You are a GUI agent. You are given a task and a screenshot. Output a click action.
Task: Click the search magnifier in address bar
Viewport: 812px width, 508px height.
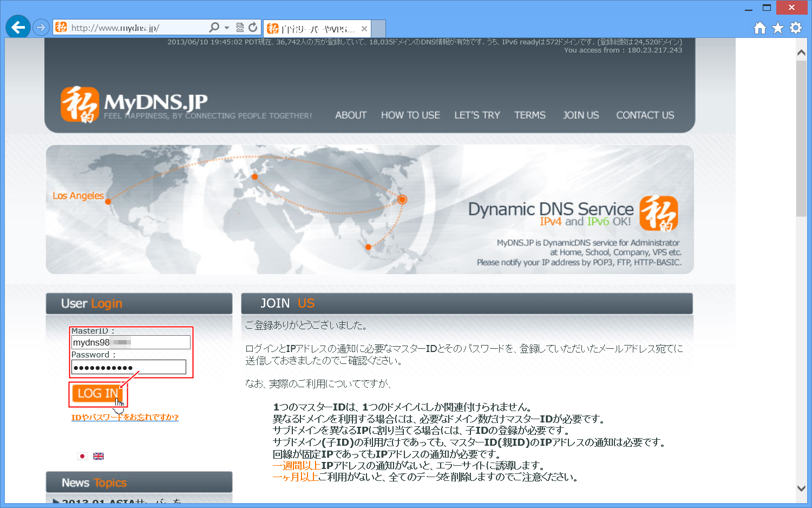[214, 28]
